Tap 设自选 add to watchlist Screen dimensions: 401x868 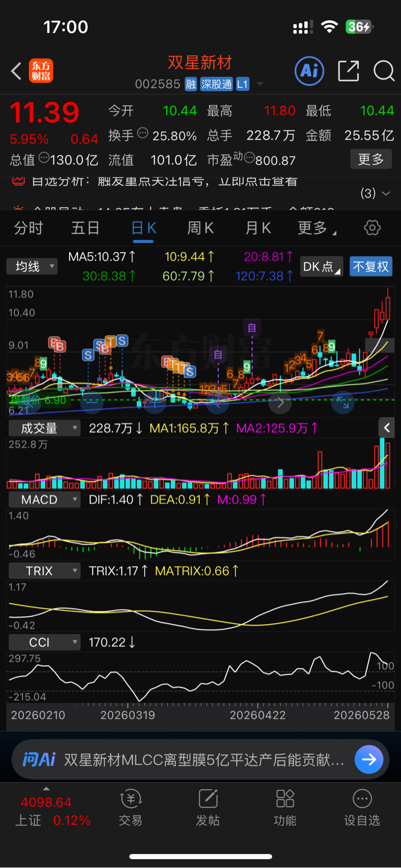tap(362, 807)
